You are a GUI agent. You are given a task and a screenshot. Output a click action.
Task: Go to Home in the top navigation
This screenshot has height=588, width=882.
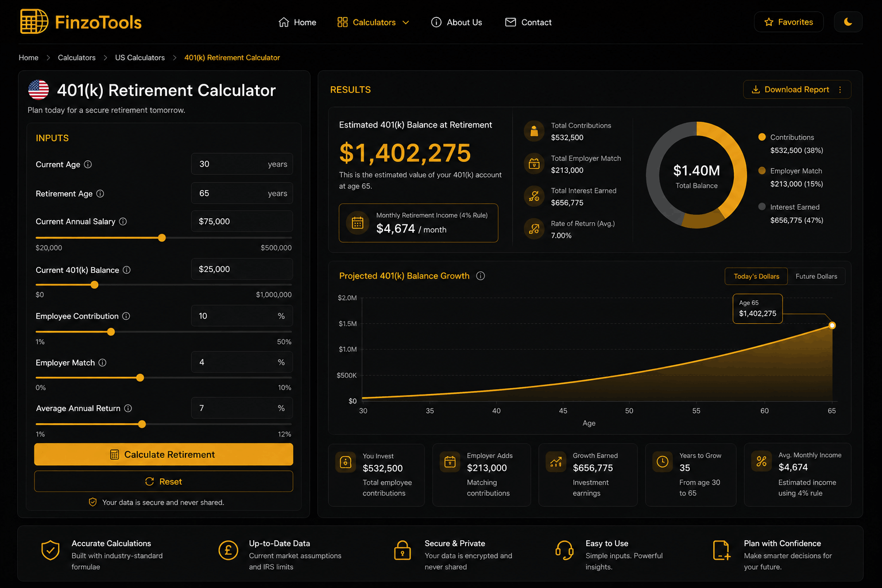[297, 22]
